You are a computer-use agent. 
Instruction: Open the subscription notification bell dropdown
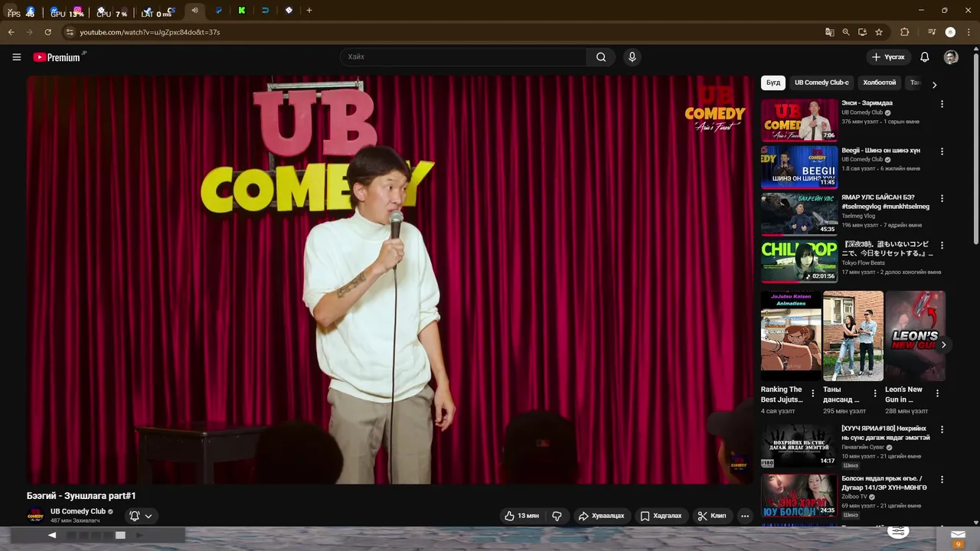coord(141,516)
